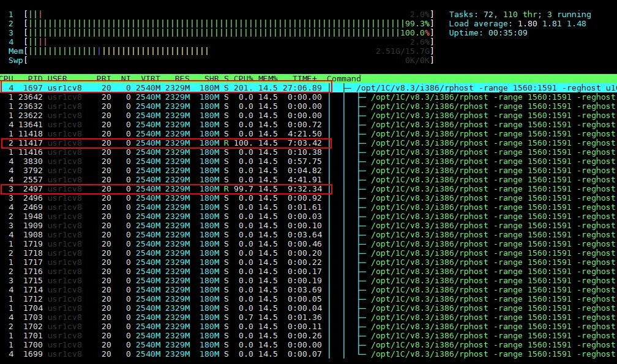This screenshot has height=364, width=617.
Task: Click the TIME+ value 7:03.42
Action: point(305,143)
